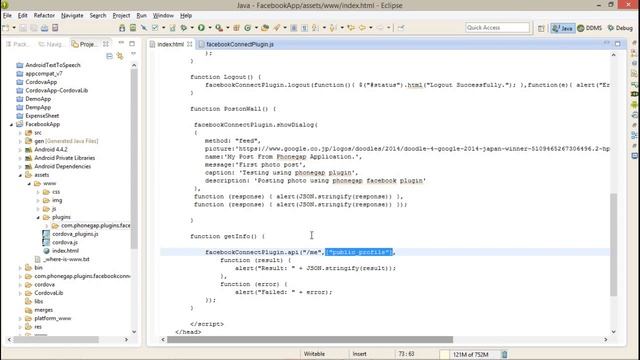Select the Java perspective button

pyautogui.click(x=562, y=28)
